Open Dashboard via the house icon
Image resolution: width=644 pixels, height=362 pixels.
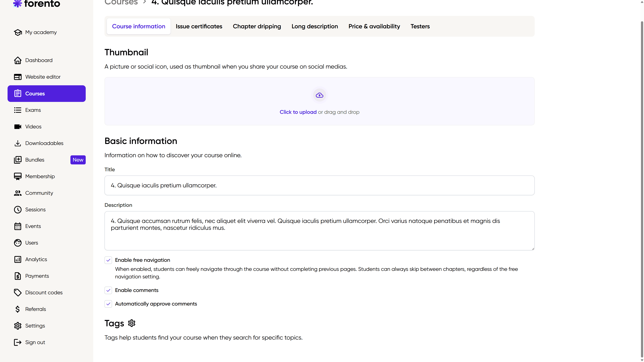coord(17,60)
